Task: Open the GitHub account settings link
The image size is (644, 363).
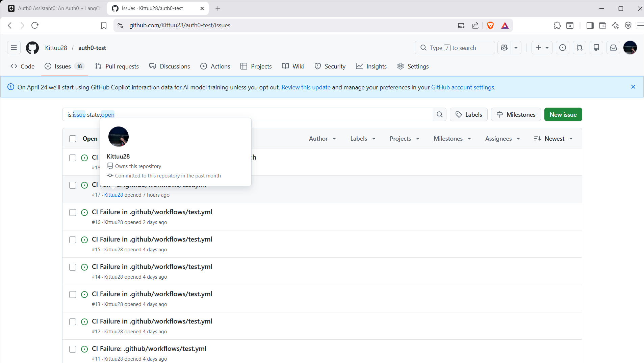Action: tap(463, 87)
